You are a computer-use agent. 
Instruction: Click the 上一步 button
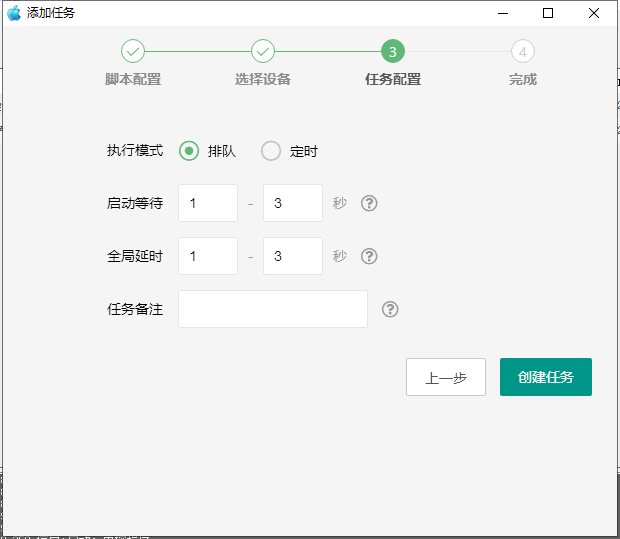coord(446,377)
